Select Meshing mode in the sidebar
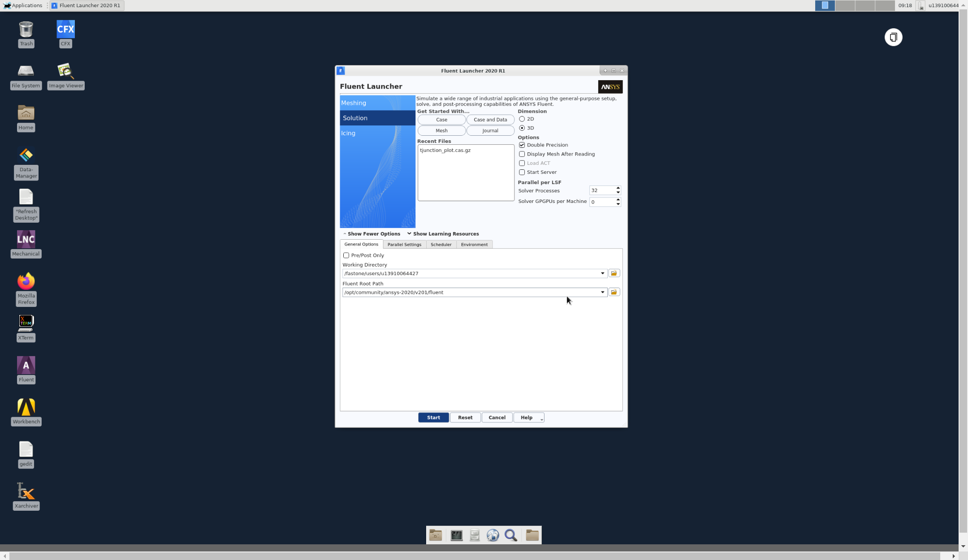The width and height of the screenshot is (968, 560). [377, 103]
